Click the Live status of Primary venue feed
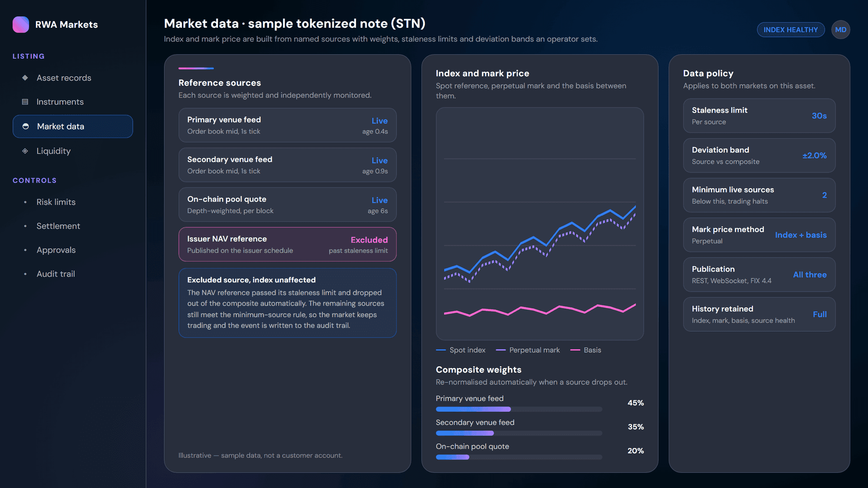 click(x=379, y=121)
